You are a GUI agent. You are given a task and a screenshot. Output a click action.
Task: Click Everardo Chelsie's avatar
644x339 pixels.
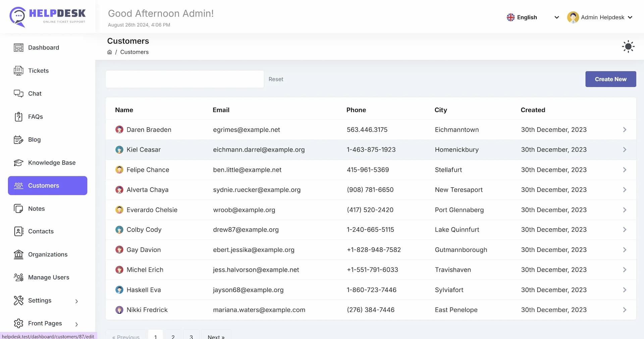tap(119, 210)
